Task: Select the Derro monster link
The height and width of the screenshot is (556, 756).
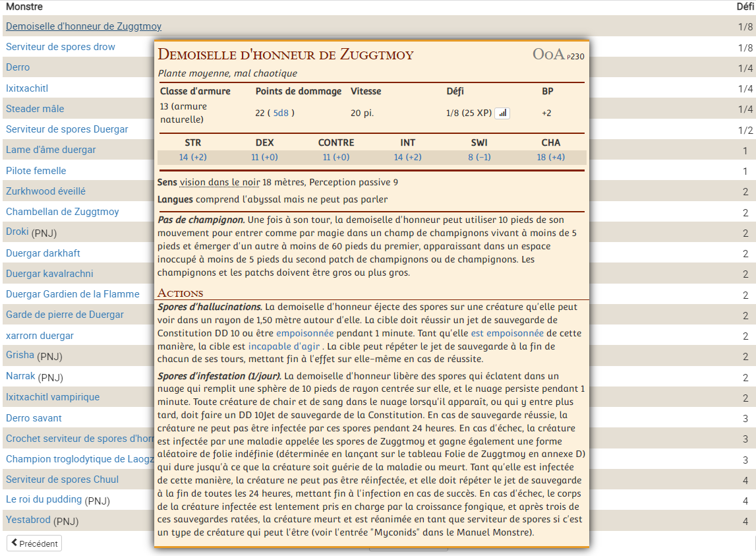Action: pyautogui.click(x=18, y=67)
